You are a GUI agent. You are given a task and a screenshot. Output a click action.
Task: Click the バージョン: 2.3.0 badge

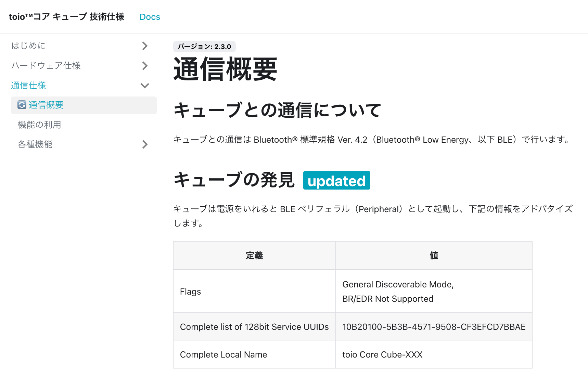tap(204, 47)
